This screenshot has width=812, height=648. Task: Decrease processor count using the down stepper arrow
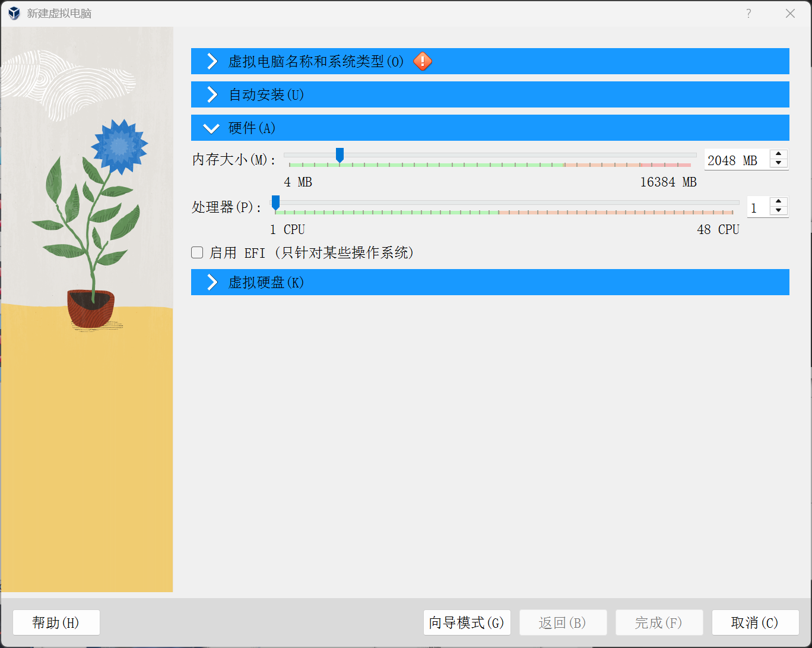(x=778, y=211)
